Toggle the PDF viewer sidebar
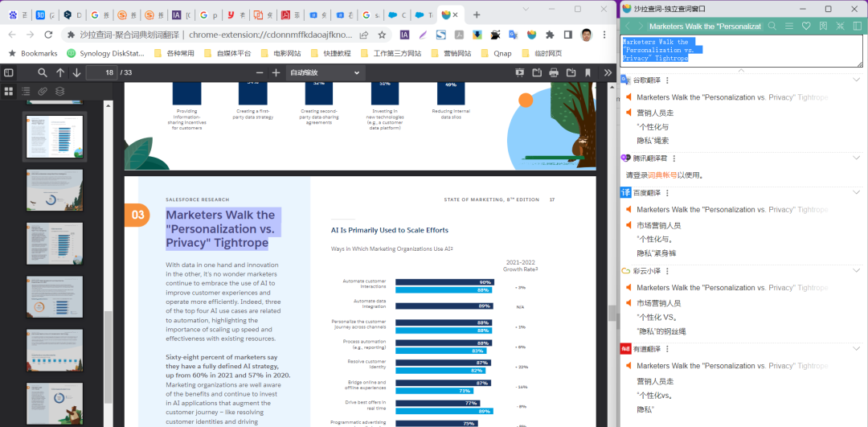 [x=8, y=72]
